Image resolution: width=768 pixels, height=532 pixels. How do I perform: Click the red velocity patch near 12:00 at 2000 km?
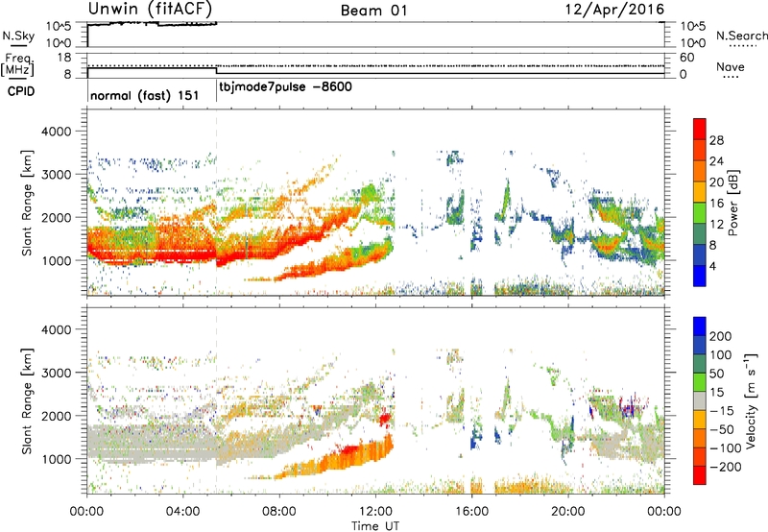point(385,419)
